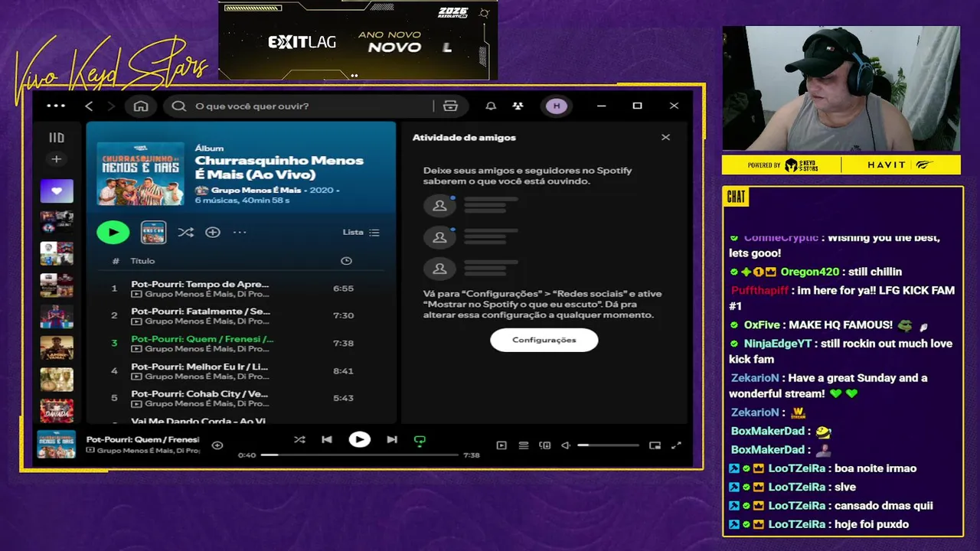Toggle friend activity icon in top bar
This screenshot has width=980, height=551.
[518, 106]
